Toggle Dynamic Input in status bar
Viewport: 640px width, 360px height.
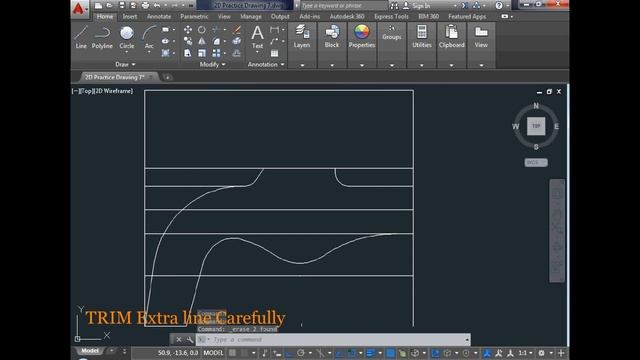point(277,353)
